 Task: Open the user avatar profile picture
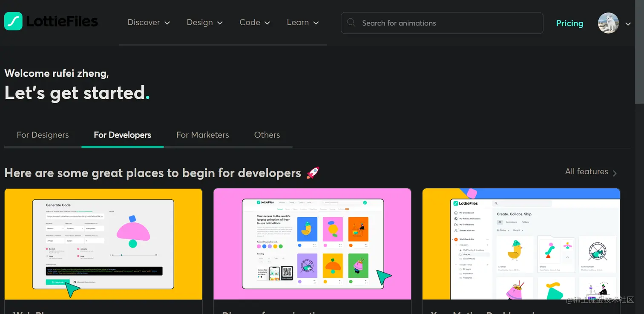click(x=608, y=23)
